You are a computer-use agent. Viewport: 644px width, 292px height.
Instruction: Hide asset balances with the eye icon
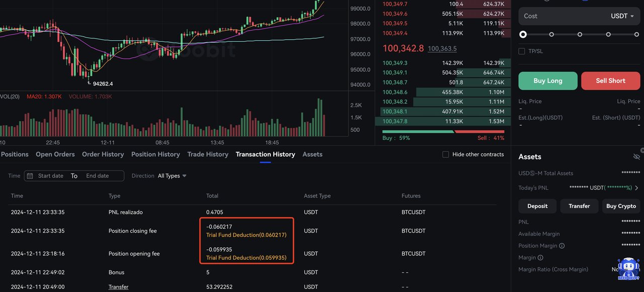636,157
